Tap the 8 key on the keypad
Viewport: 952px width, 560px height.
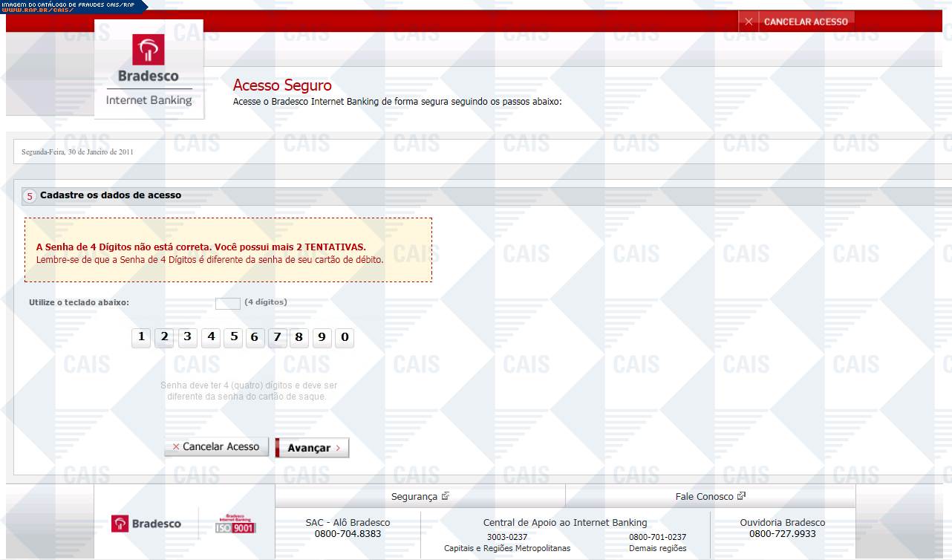pos(299,338)
